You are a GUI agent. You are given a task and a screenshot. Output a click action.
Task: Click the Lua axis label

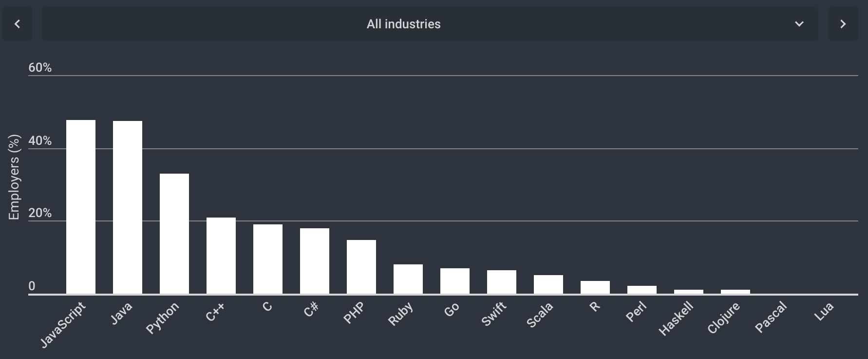click(x=824, y=312)
